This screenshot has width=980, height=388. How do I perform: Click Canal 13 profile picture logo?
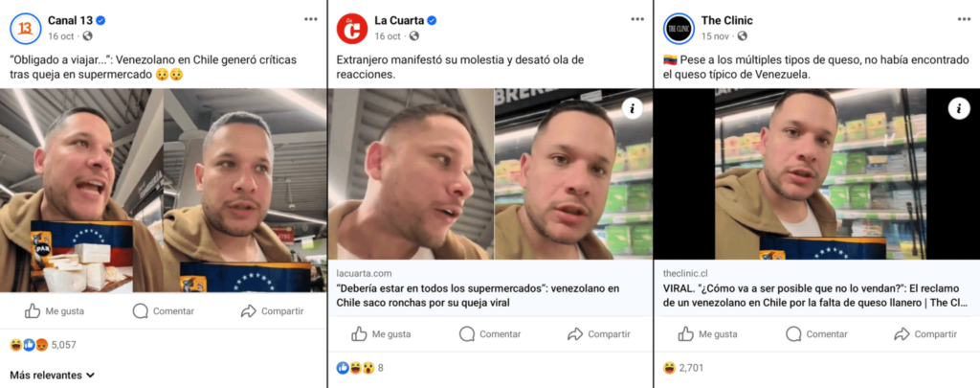tap(25, 28)
